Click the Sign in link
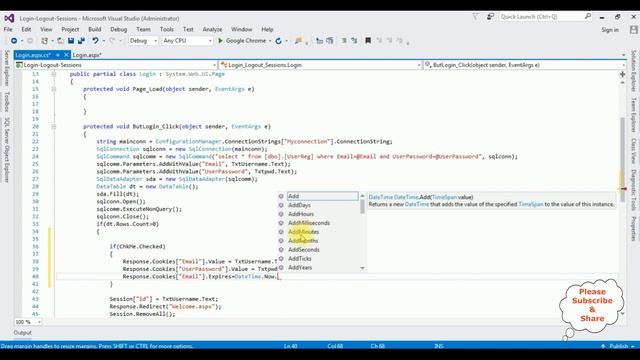Image resolution: width=640 pixels, height=360 pixels. pos(610,30)
